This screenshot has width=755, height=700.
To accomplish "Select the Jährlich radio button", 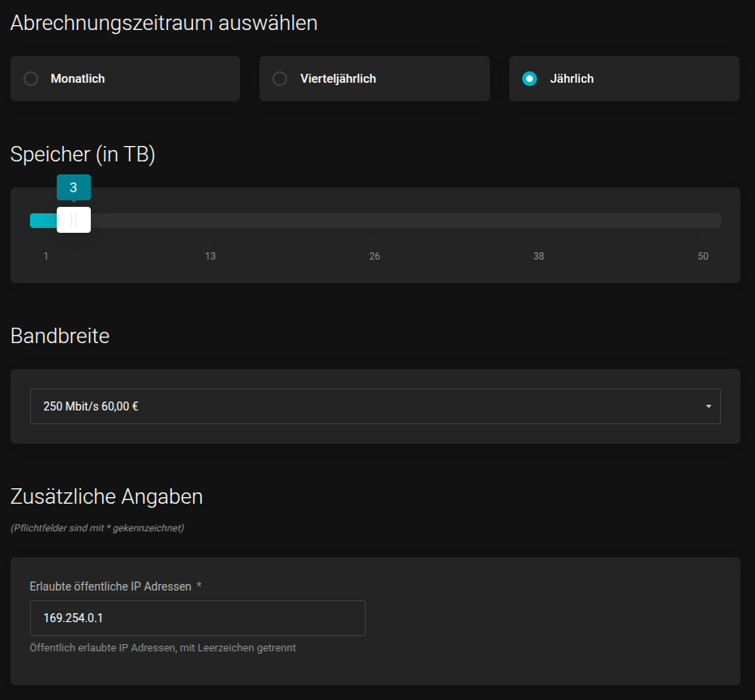I will 530,79.
